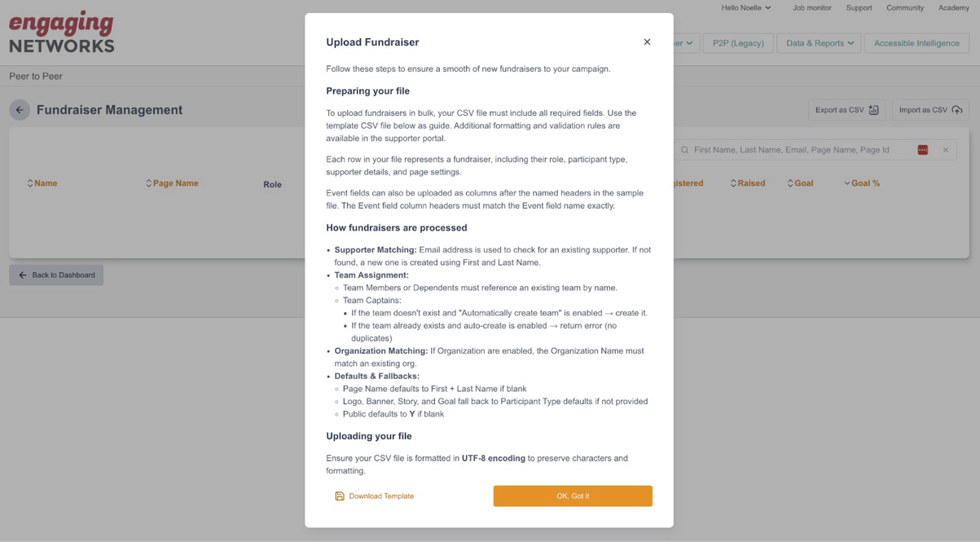The height and width of the screenshot is (542, 980).
Task: Clear the search field with X icon
Action: [x=946, y=150]
